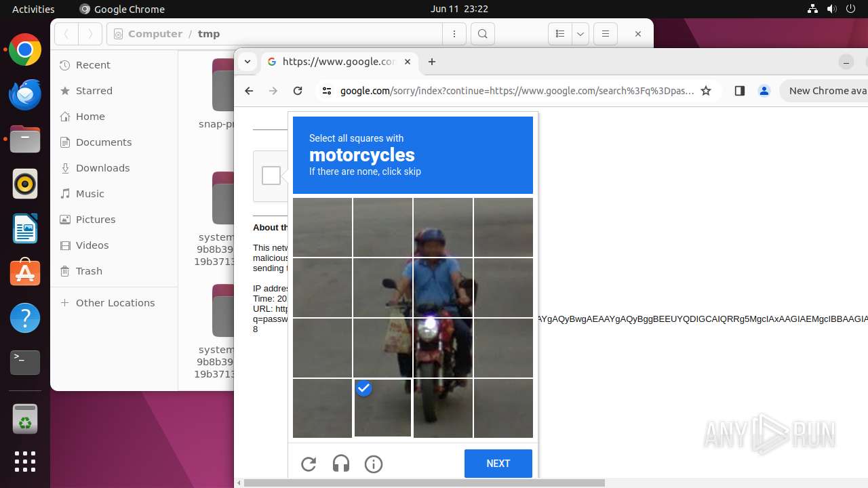
Task: Open Other Locations in Files
Action: (114, 303)
